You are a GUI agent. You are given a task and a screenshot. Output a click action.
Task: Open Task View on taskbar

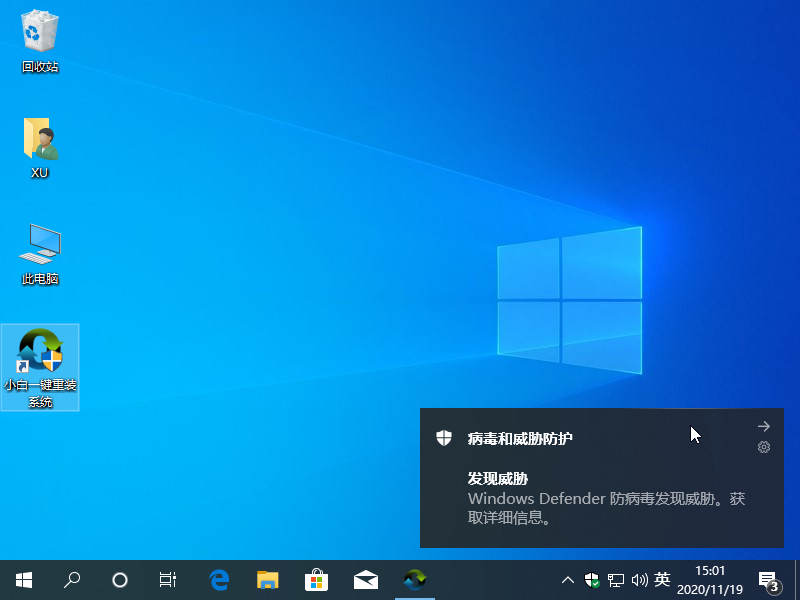click(x=167, y=580)
